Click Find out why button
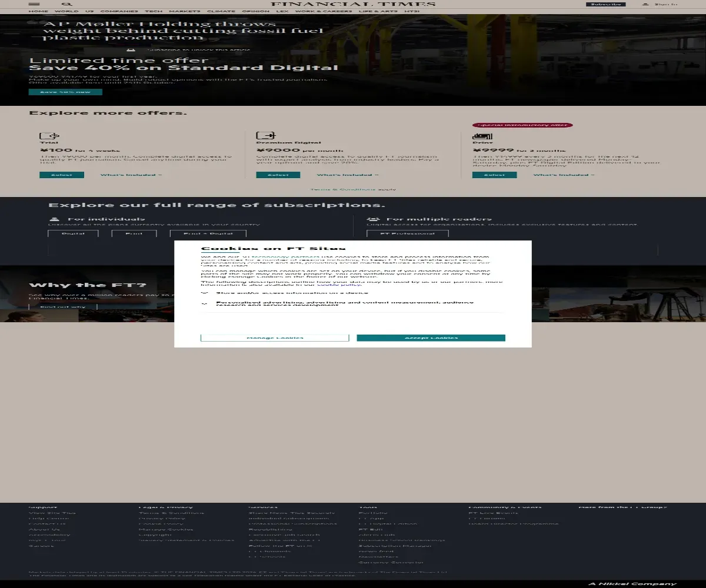706x588 pixels. [x=63, y=306]
